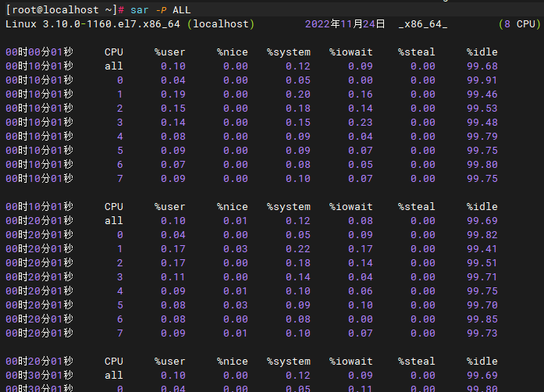Click the 99.85 idle value of CPU 6
544x392 pixels.
click(x=482, y=319)
